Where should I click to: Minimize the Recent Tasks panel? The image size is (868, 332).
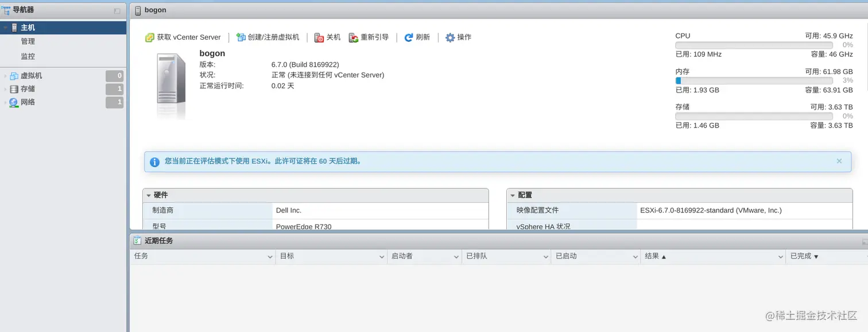point(865,242)
